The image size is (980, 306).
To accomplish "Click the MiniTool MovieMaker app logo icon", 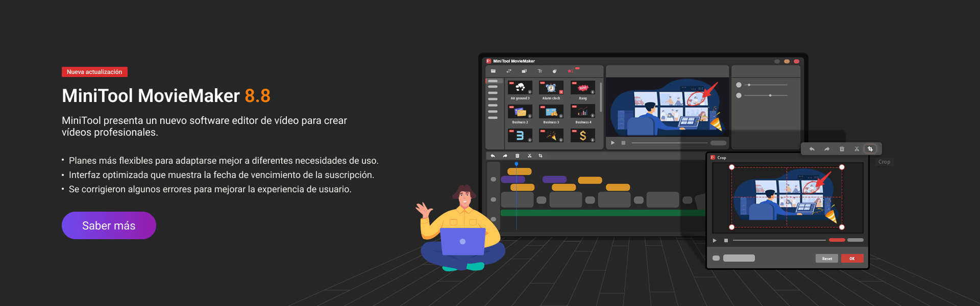I will click(x=488, y=61).
